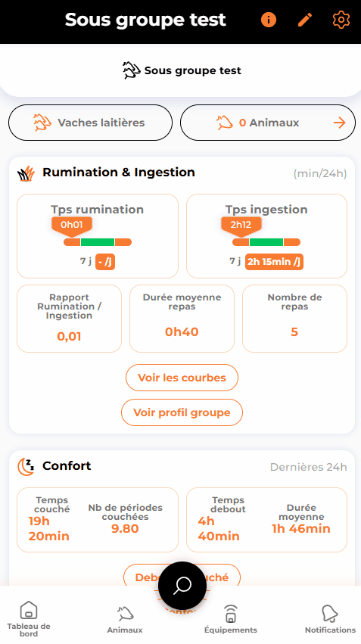
Task: Select the Temps couché card
Action: click(x=98, y=520)
